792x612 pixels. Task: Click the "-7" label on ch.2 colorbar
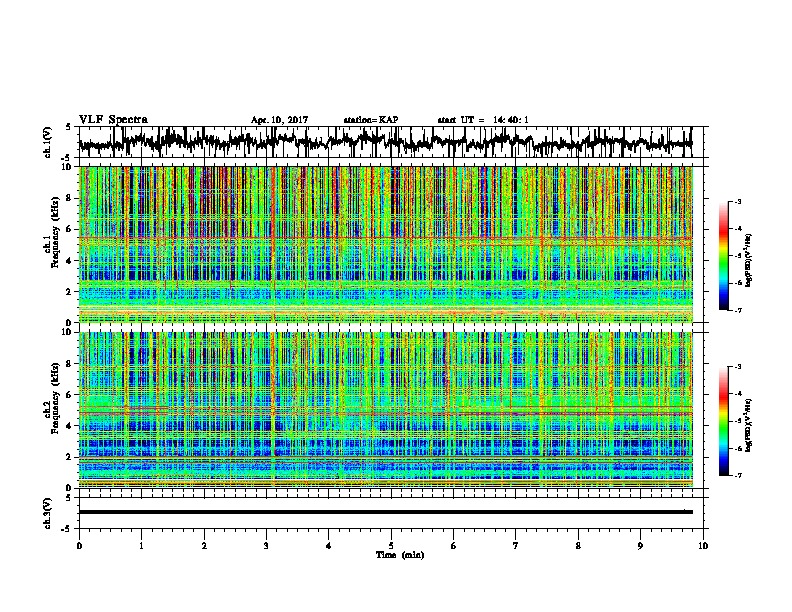[737, 475]
